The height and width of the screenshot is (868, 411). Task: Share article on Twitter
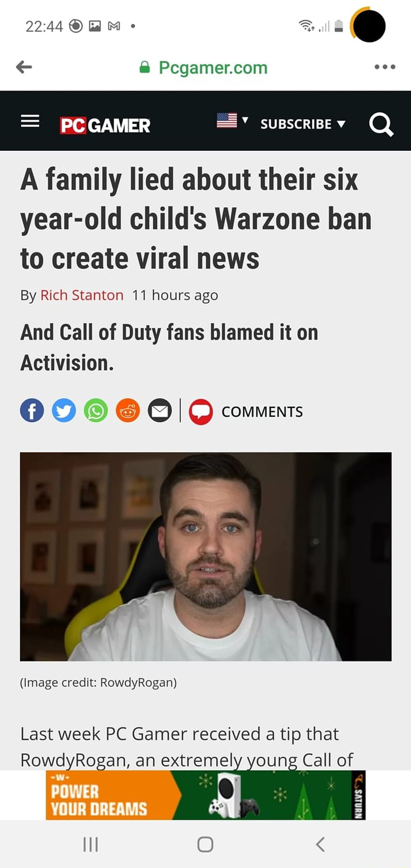click(64, 411)
